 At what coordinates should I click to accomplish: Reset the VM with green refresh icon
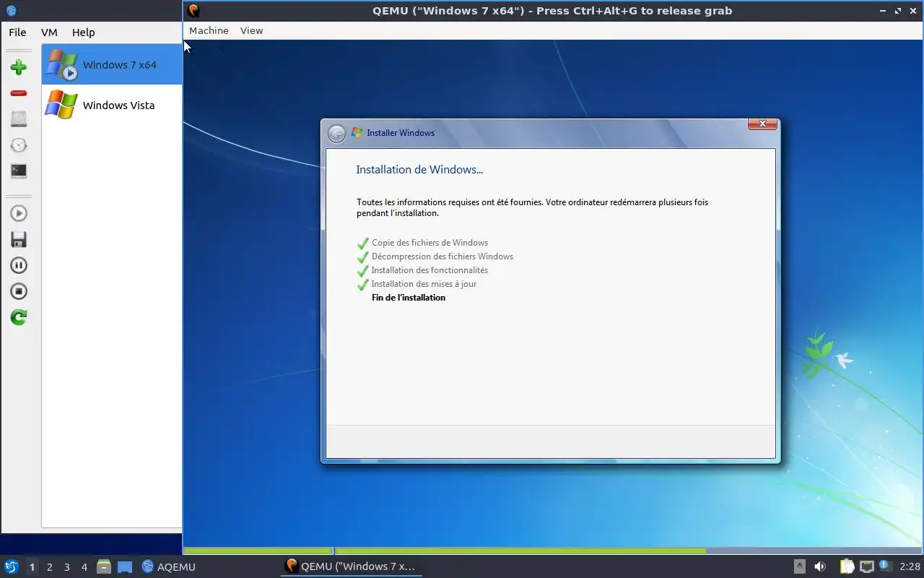[19, 317]
